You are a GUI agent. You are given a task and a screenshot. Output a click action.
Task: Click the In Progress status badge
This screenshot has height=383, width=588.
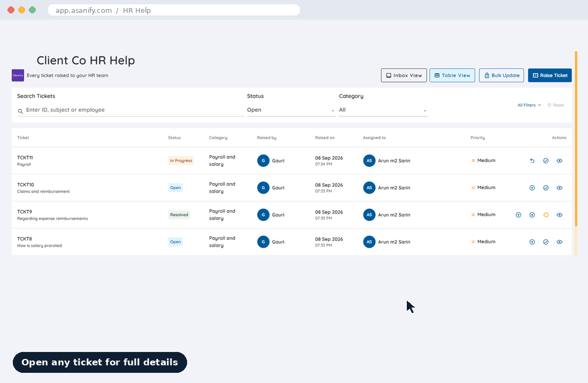pos(181,160)
